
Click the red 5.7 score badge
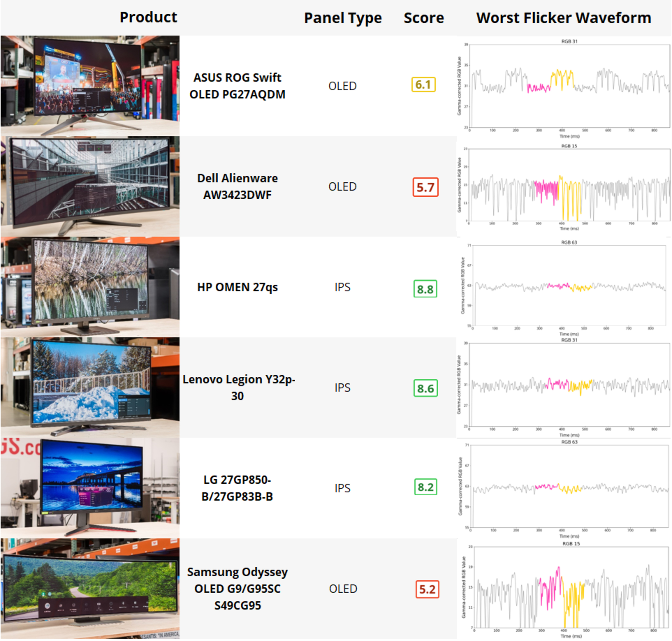425,187
